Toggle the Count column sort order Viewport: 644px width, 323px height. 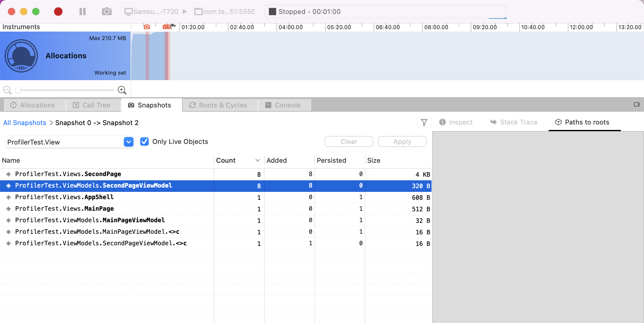[x=258, y=160]
